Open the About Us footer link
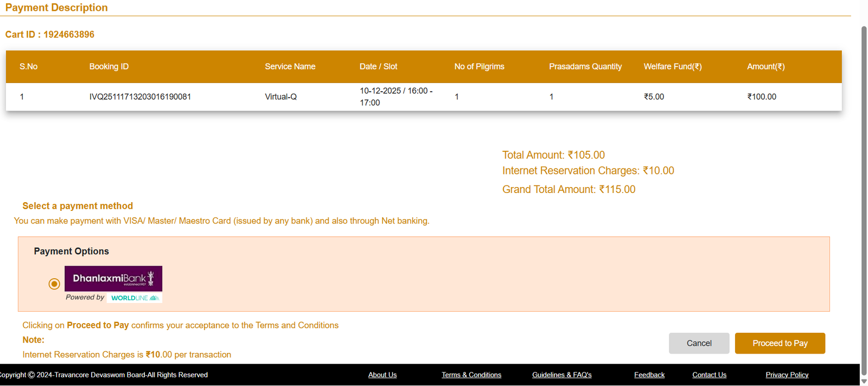This screenshot has width=868, height=386. pyautogui.click(x=382, y=375)
